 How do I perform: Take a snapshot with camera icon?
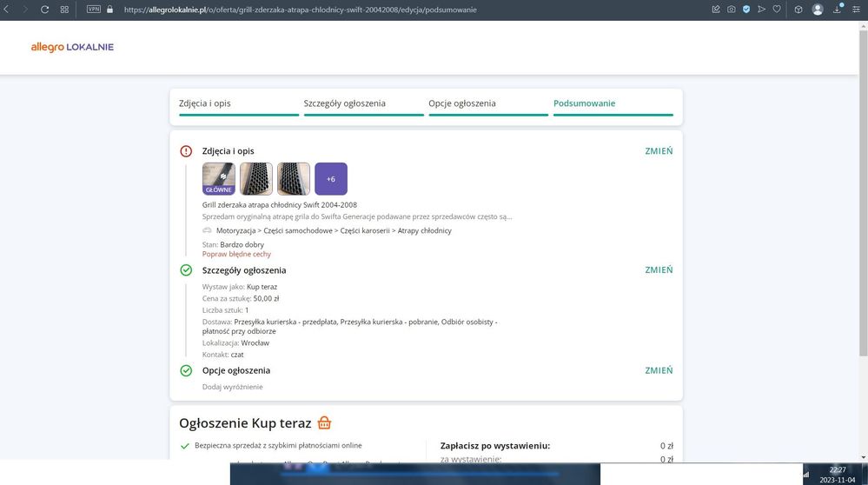[732, 10]
